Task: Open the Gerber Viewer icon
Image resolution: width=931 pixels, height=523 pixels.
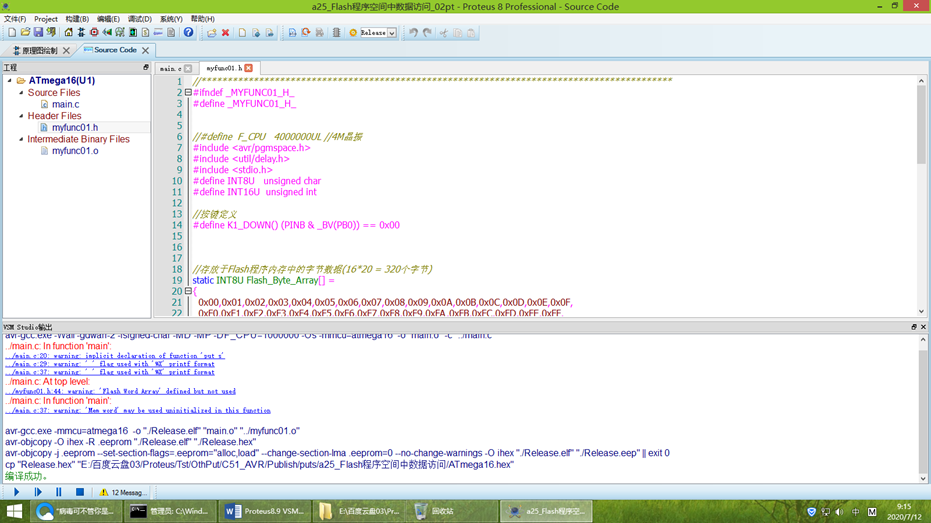Action: tap(120, 33)
